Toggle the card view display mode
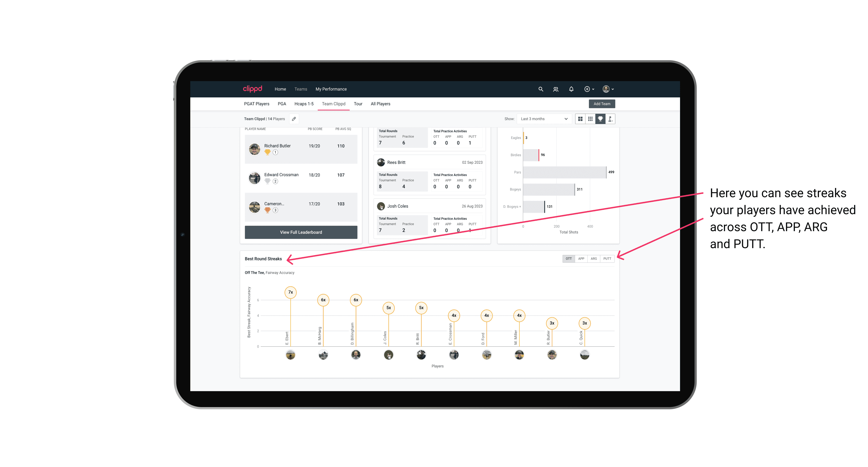The width and height of the screenshot is (868, 467). point(580,119)
